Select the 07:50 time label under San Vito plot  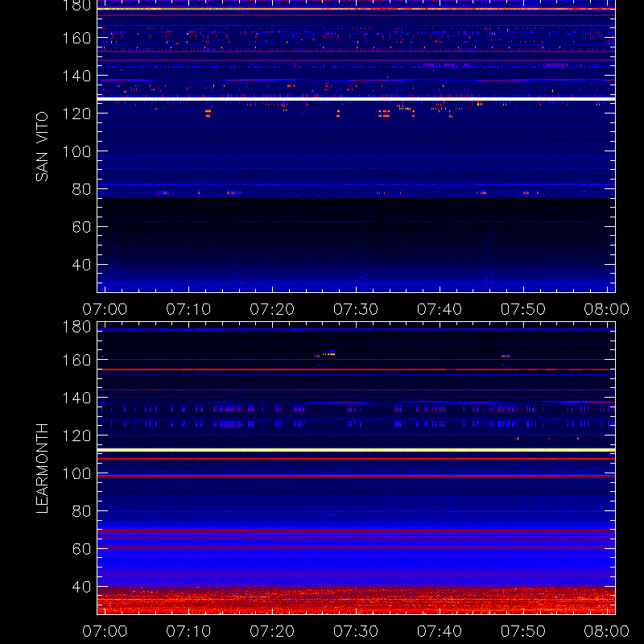[x=522, y=309]
